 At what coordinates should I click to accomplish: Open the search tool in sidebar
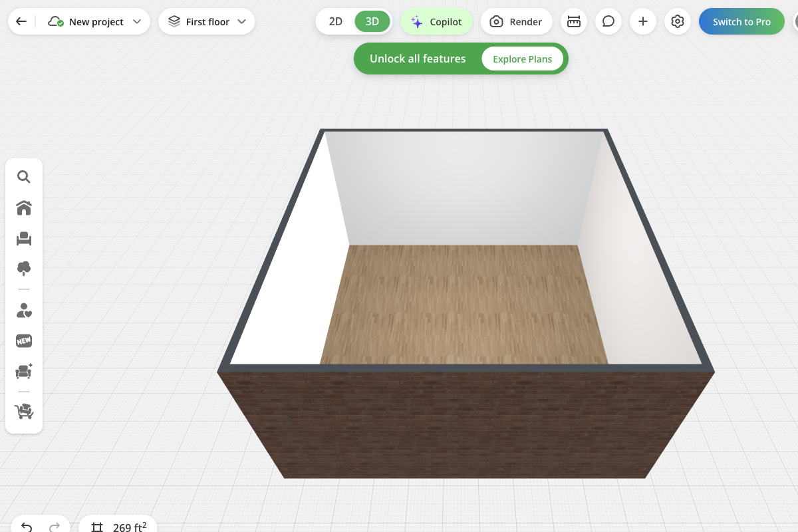(x=24, y=177)
